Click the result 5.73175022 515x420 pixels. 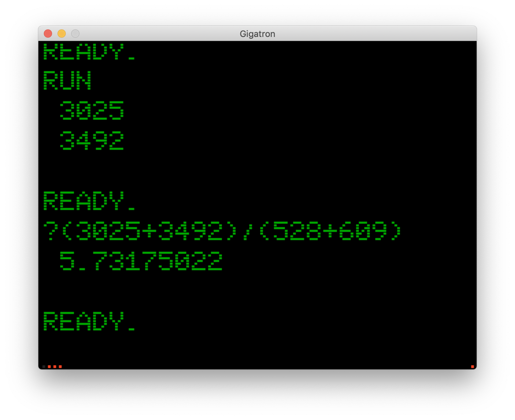click(x=141, y=261)
